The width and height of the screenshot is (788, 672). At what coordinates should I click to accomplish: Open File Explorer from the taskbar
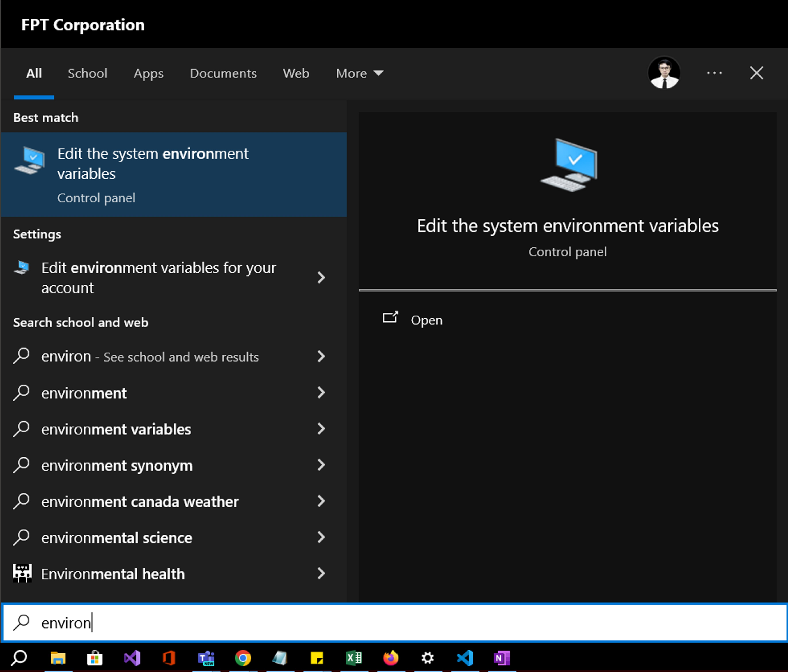(58, 658)
